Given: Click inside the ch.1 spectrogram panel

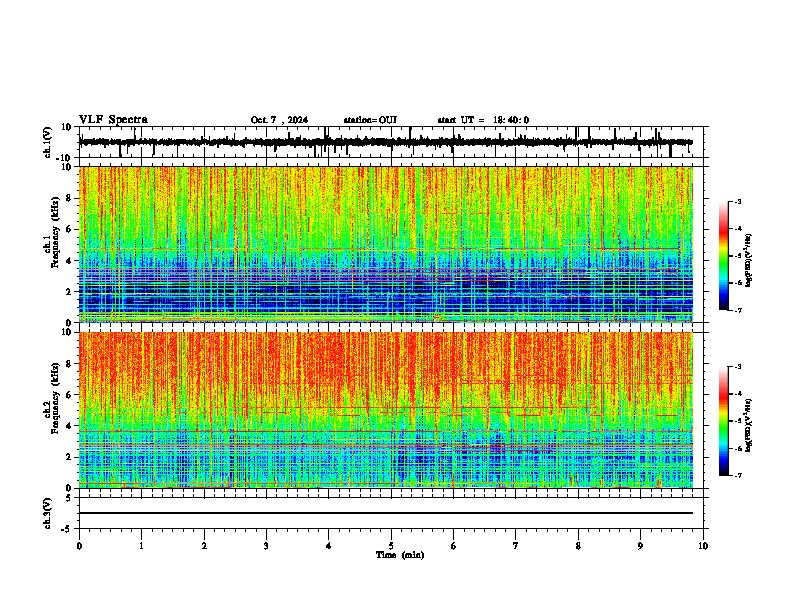Looking at the screenshot, I should (386, 244).
